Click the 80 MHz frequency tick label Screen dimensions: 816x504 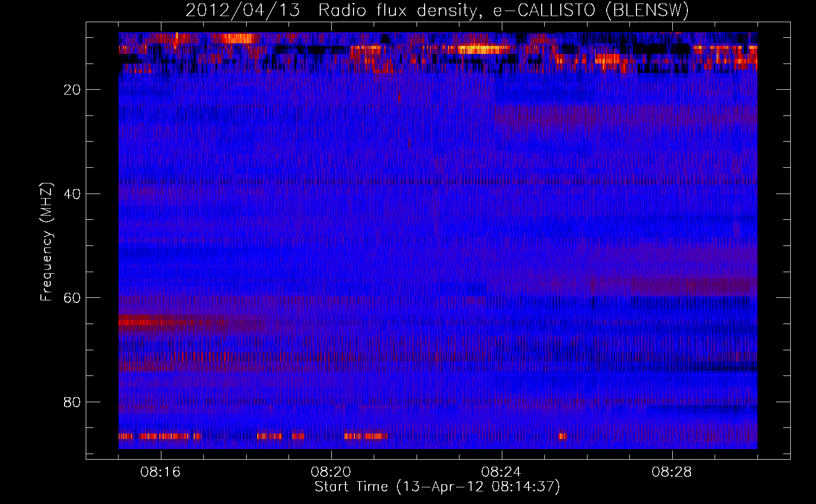(x=72, y=402)
